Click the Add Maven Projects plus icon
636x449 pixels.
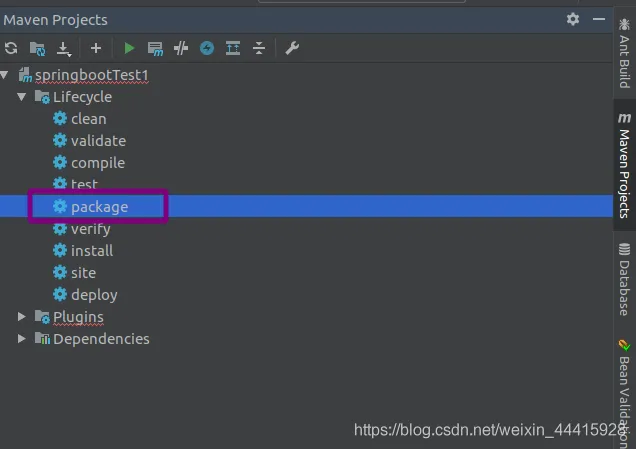coord(96,48)
